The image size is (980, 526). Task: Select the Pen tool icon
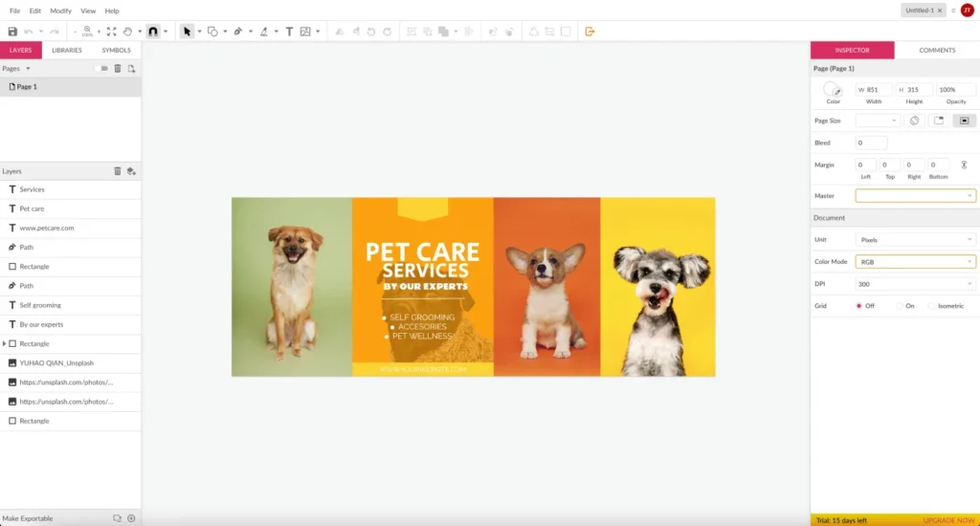pos(238,32)
